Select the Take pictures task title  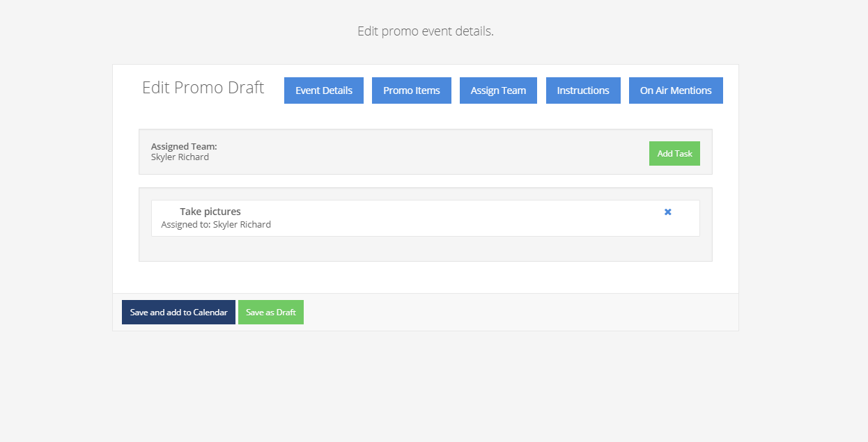click(210, 212)
